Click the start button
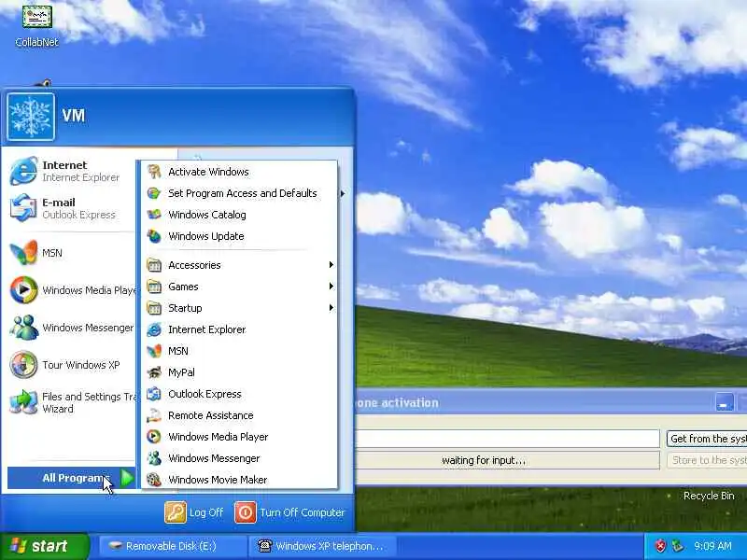This screenshot has height=560, width=747. [45, 546]
